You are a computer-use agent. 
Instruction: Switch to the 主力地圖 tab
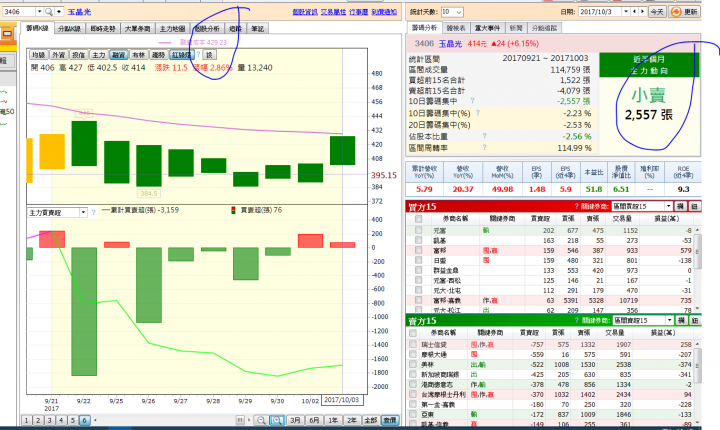pos(172,28)
